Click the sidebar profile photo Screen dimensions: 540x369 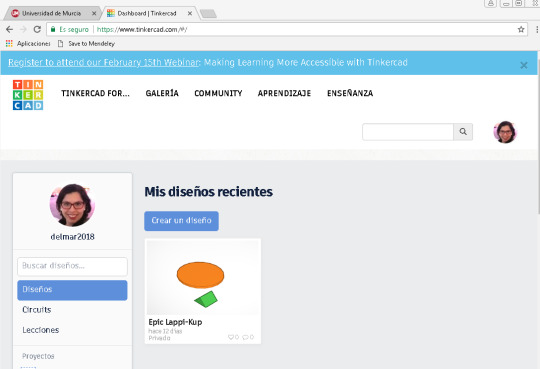72,205
